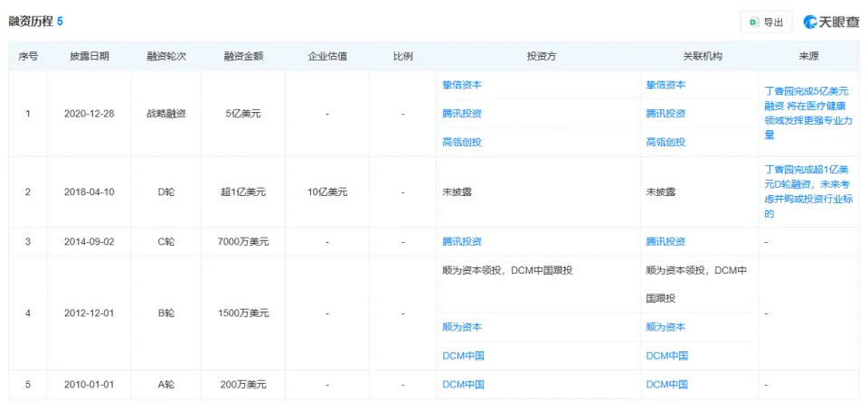
Task: Open 挚信资本 in the 关联机构 column
Action: click(x=665, y=85)
